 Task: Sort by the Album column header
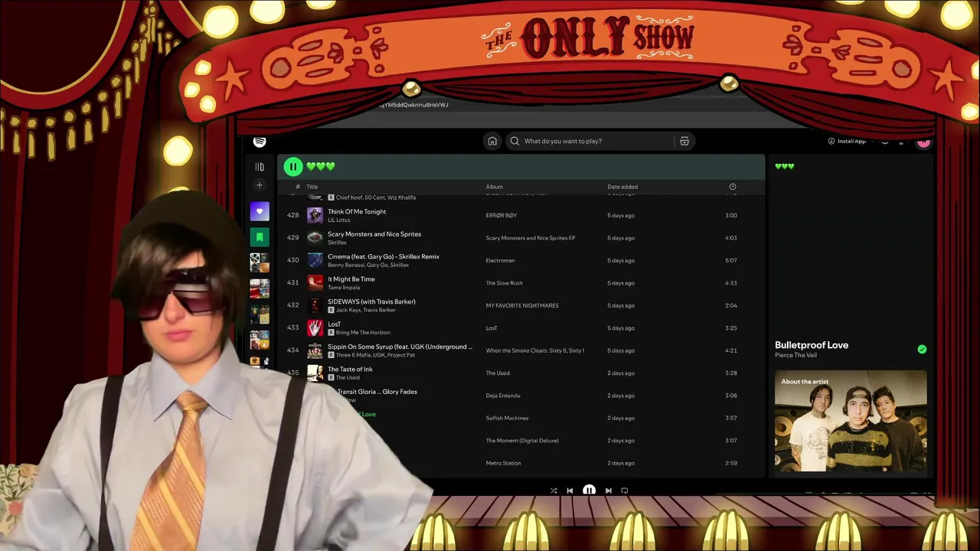(x=494, y=187)
